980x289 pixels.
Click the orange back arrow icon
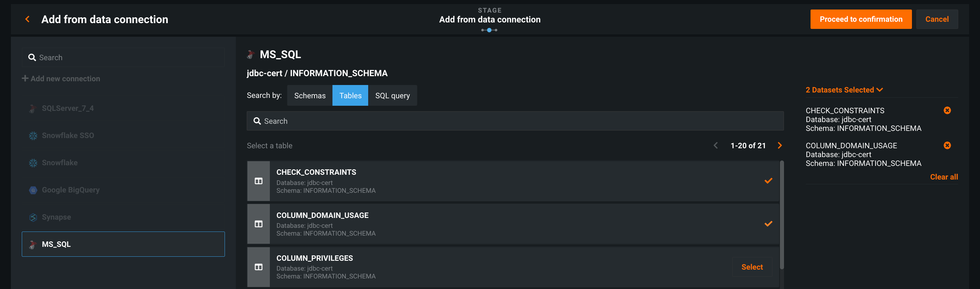(x=27, y=19)
